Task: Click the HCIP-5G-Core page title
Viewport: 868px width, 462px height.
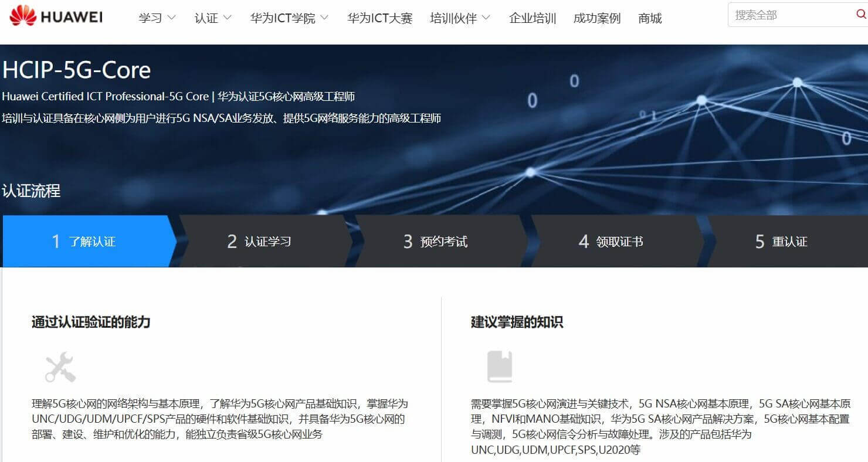Action: point(76,70)
